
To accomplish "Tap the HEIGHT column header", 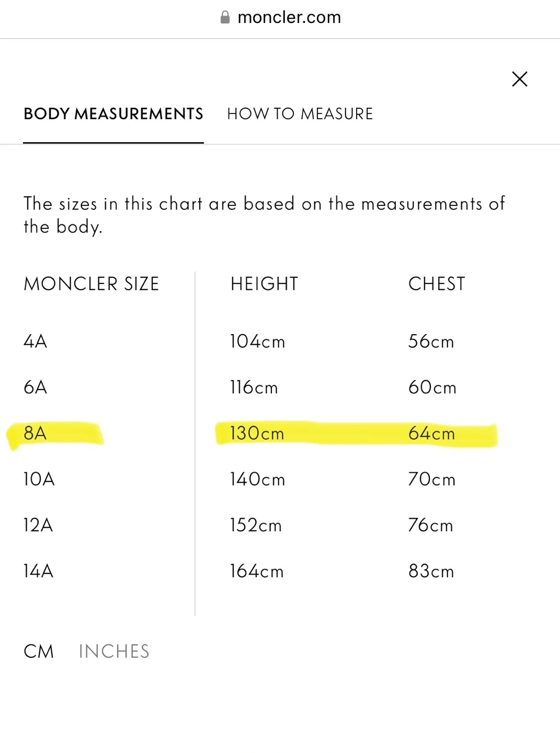I will [264, 284].
